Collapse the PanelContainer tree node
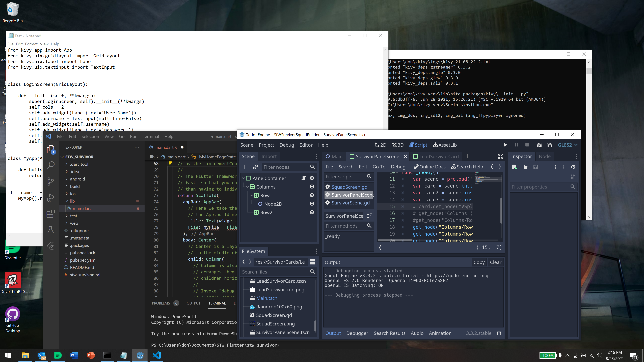 pyautogui.click(x=243, y=178)
